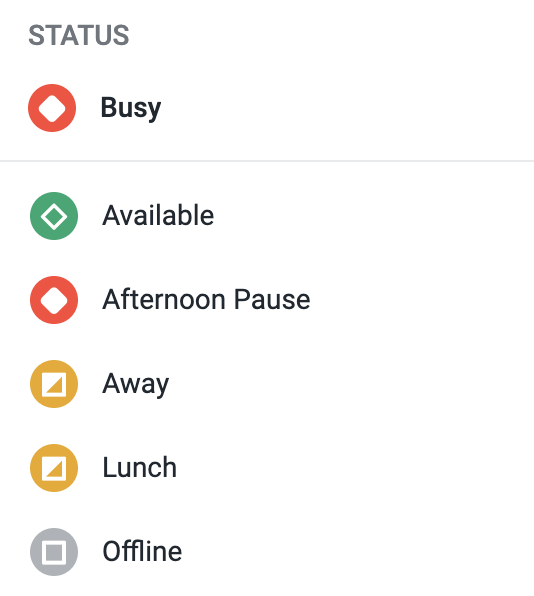Image resolution: width=534 pixels, height=596 pixels.
Task: Pick the Lunch status entry
Action: 267,468
